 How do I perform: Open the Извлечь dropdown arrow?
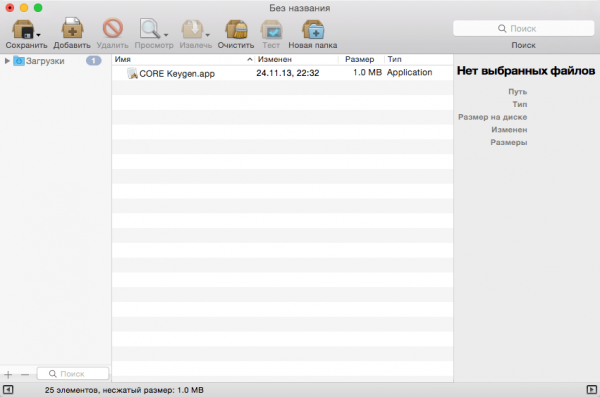[207, 35]
